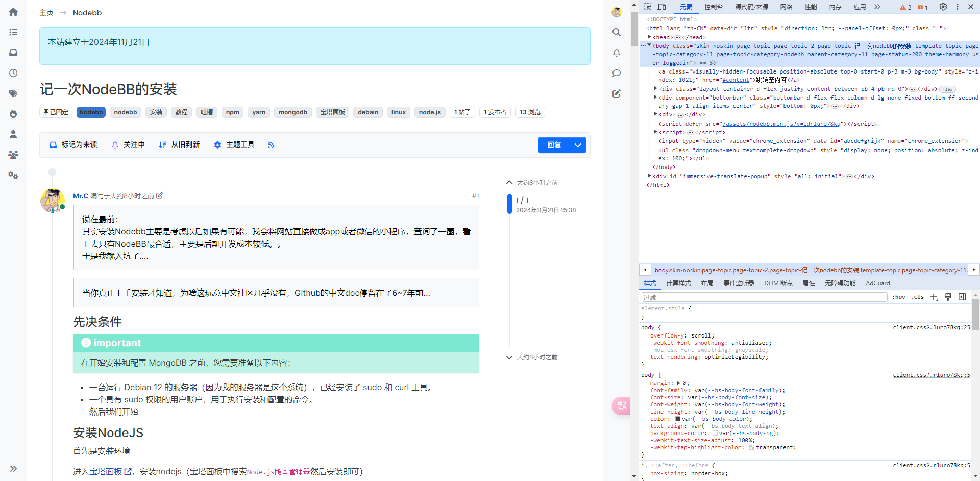The width and height of the screenshot is (980, 481).
Task: Open the DevTools three-dot customize menu
Action: 958,7
